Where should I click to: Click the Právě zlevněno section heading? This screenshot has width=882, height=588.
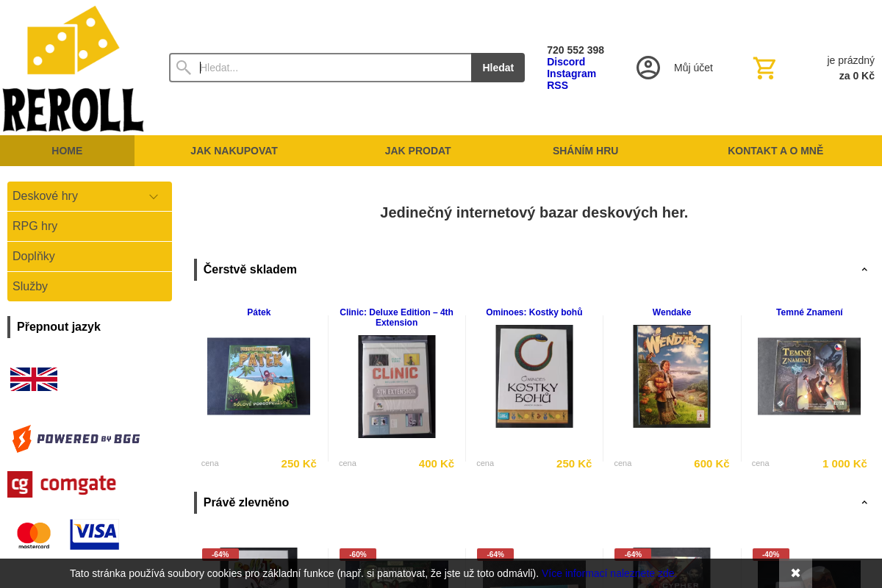click(246, 503)
